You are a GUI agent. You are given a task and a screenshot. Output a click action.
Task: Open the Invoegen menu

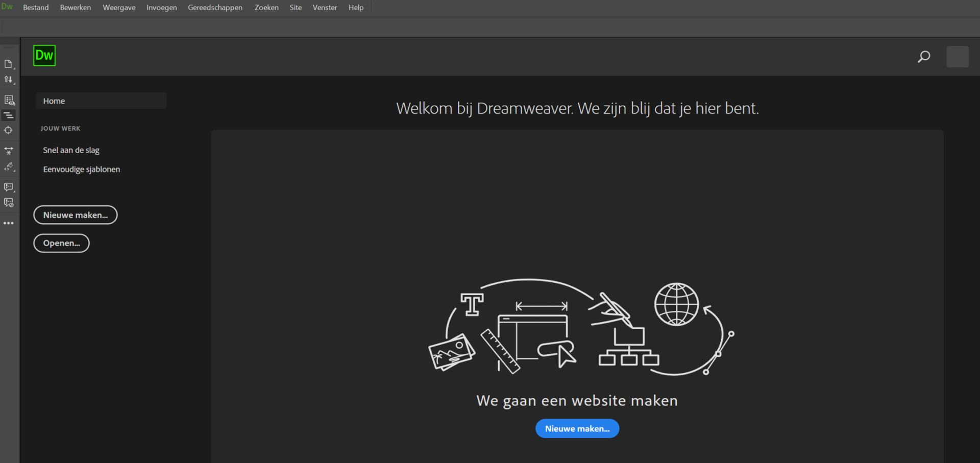[x=161, y=7]
